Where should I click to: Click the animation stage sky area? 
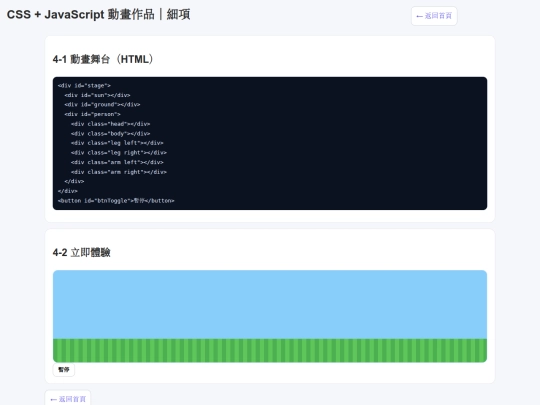[270, 304]
